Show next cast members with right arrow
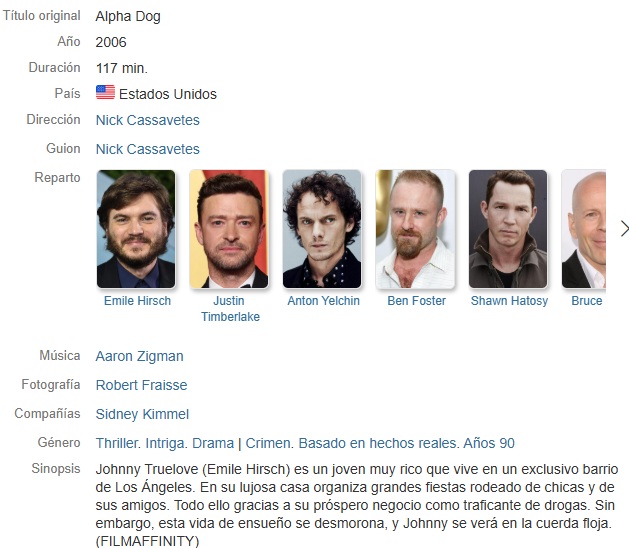629x548 pixels. tap(624, 229)
